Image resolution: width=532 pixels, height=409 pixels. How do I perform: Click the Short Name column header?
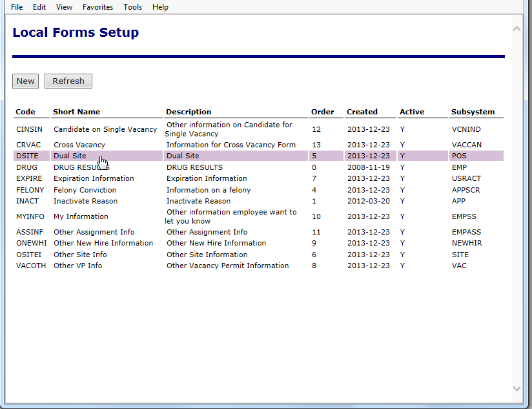tap(76, 112)
